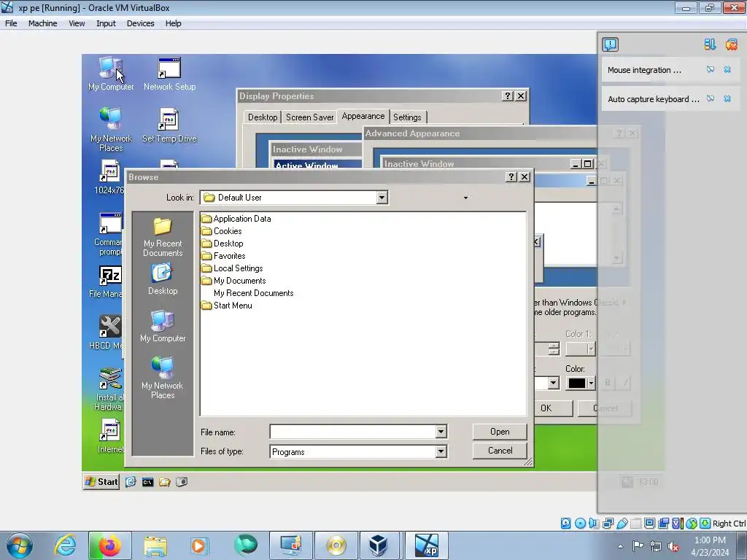This screenshot has height=560, width=747.
Task: Jump to Desktop in the Browse places bar
Action: [x=163, y=279]
